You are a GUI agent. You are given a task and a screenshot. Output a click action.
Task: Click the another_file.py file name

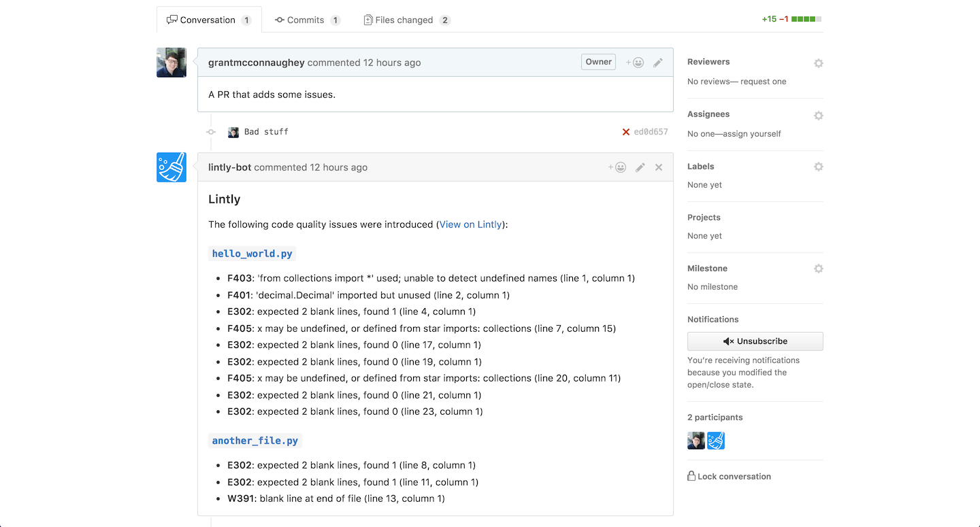pyautogui.click(x=255, y=441)
